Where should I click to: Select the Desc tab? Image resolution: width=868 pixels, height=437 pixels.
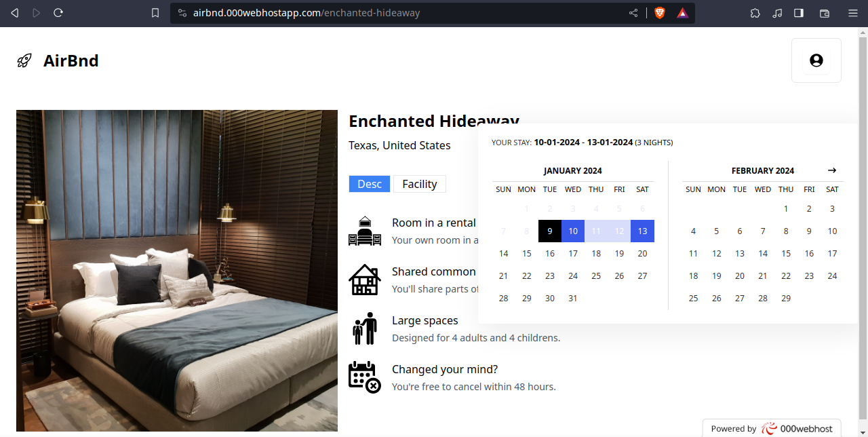tap(370, 184)
